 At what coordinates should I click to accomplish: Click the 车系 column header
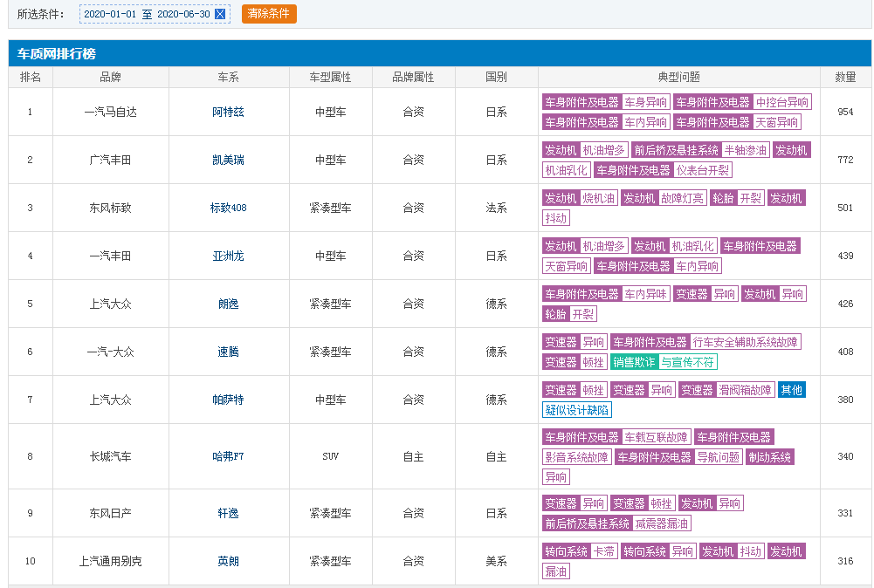click(229, 77)
